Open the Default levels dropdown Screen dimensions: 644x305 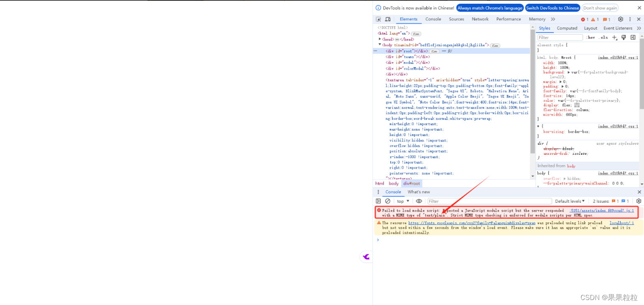point(570,201)
